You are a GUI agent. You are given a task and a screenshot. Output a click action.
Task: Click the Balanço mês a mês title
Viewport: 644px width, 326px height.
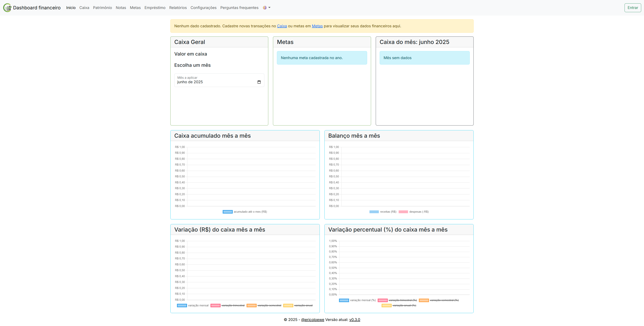[x=354, y=136]
